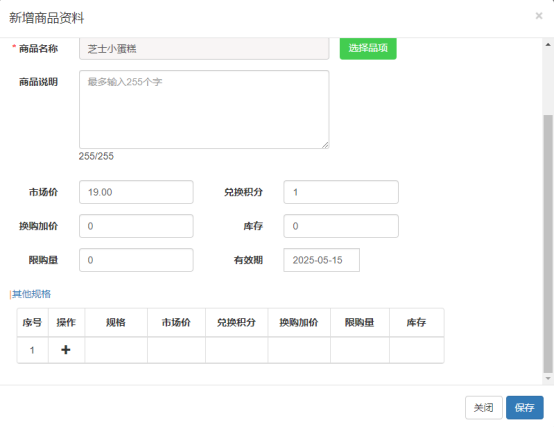Click the plus icon to add specification row
Screen dimensions: 554x427
click(x=66, y=350)
